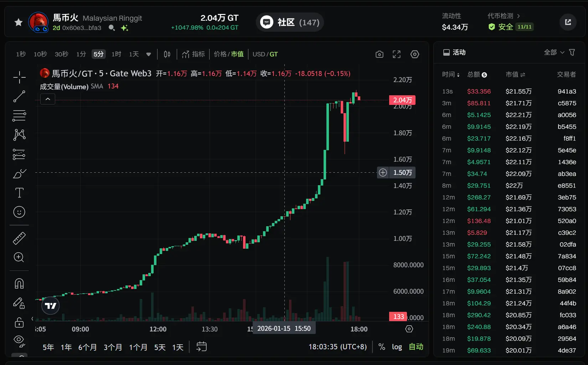The height and width of the screenshot is (365, 588).
Task: Select the 6个月 date range
Action: tap(87, 347)
